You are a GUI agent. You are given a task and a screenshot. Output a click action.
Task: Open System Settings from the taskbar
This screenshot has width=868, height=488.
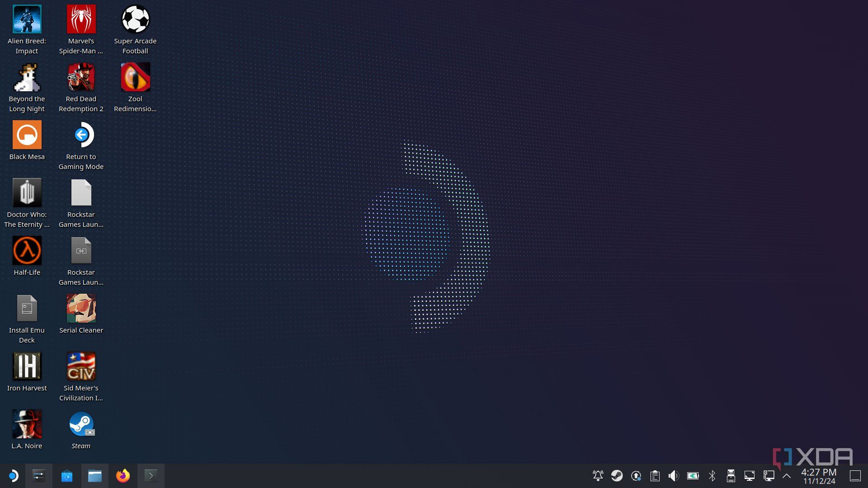39,476
